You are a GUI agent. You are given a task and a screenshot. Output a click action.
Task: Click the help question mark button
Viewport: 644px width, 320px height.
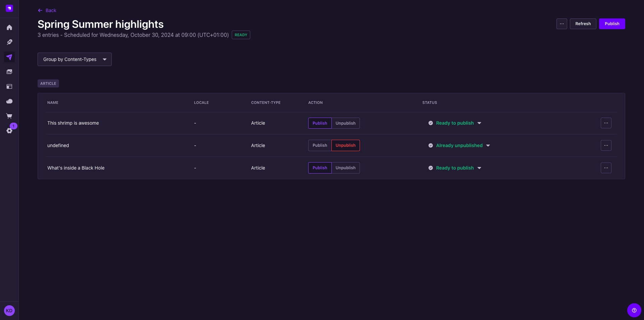(x=634, y=310)
